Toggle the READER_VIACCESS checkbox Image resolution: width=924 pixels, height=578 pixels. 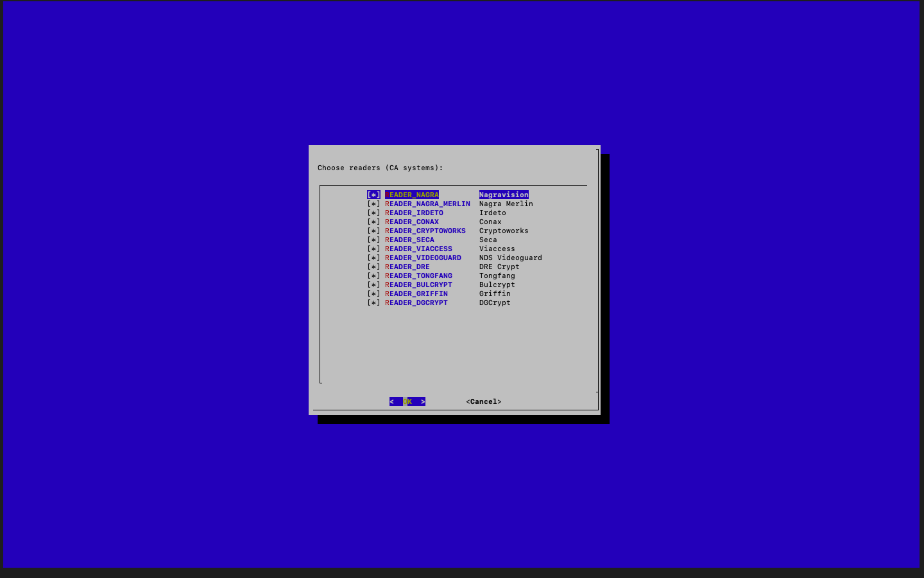tap(373, 249)
